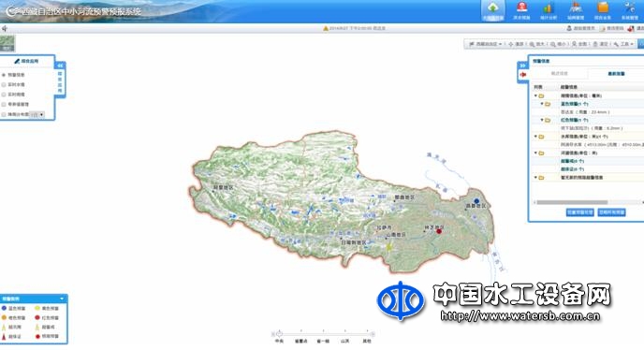Image resolution: width=644 pixels, height=350 pixels.
Task: Click the horizontal scrollbar in warning panel
Action: pos(572,202)
